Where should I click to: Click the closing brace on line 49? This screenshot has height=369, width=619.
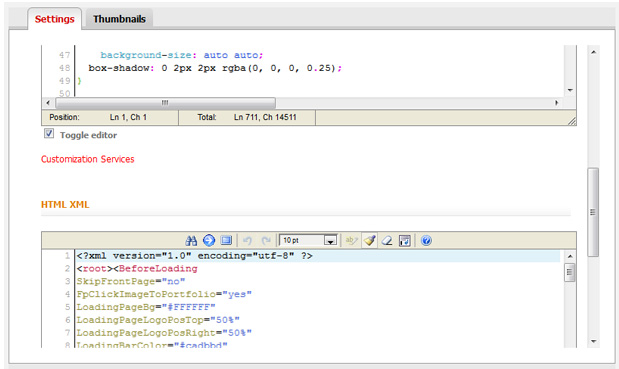[79, 81]
